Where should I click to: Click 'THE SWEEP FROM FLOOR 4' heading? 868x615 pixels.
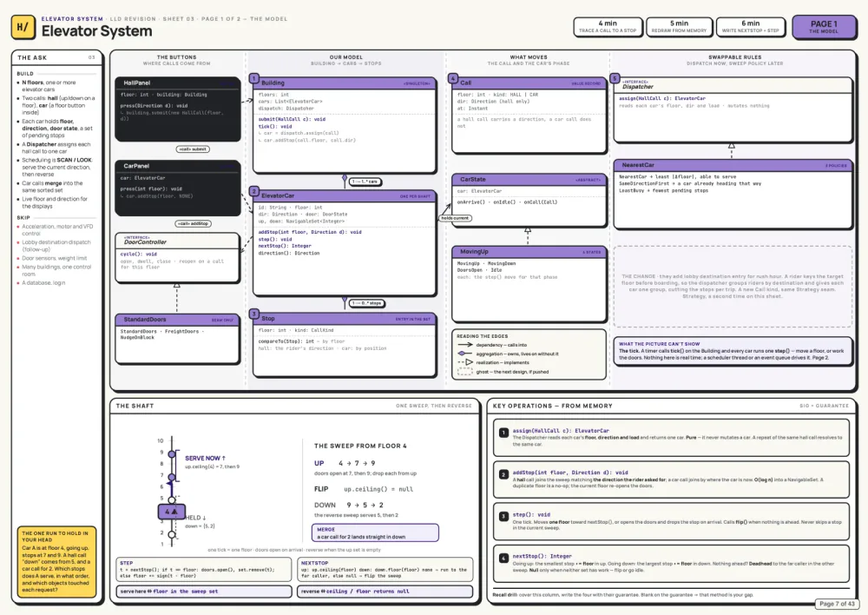click(x=360, y=446)
